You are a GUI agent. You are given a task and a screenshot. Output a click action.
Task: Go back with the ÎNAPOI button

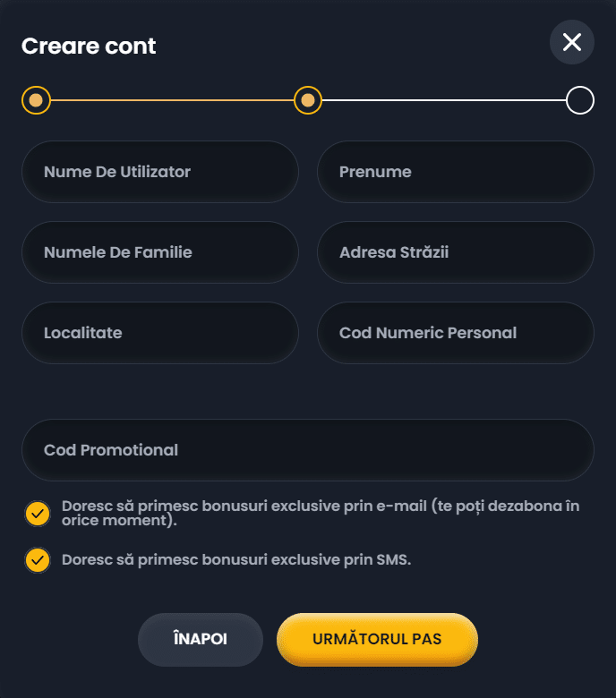(x=201, y=639)
